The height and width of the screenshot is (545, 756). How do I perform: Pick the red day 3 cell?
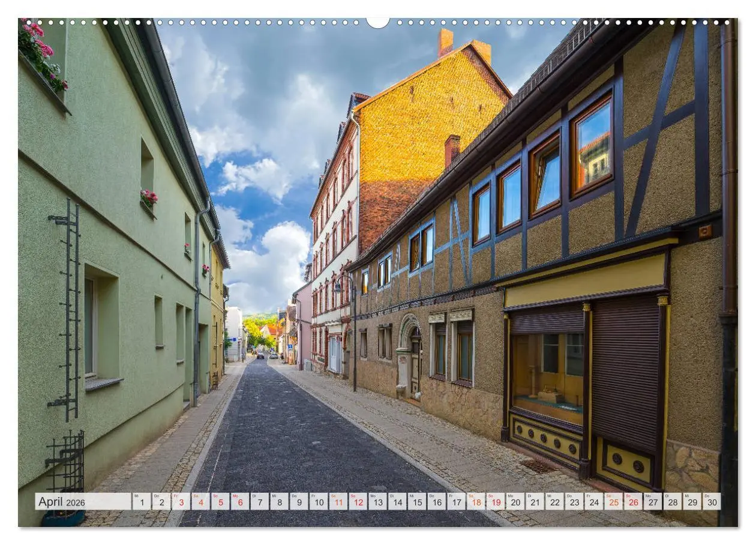[x=181, y=502]
